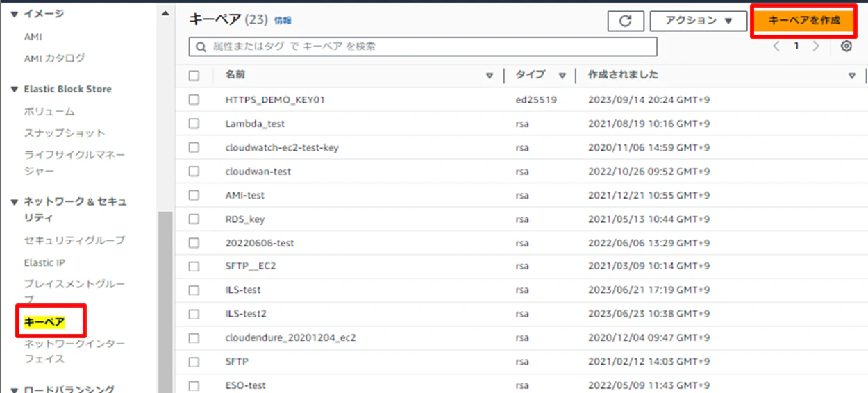Select the ILS-test2 key name

click(x=246, y=314)
